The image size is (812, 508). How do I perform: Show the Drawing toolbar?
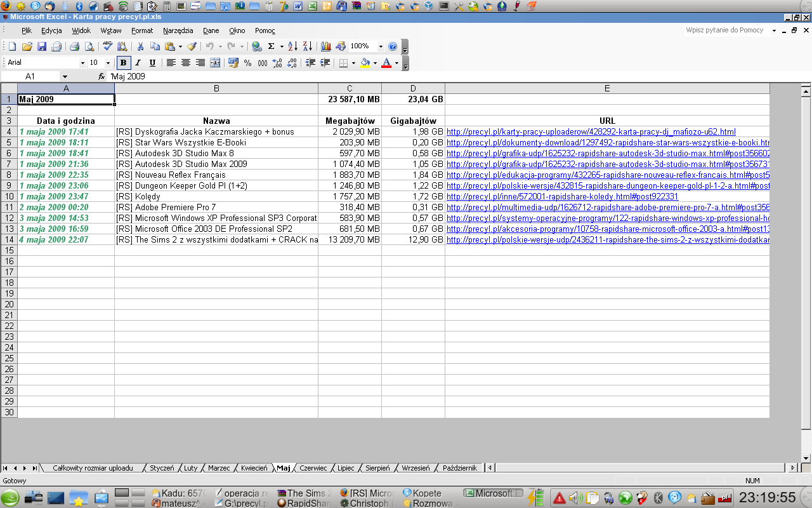click(341, 46)
